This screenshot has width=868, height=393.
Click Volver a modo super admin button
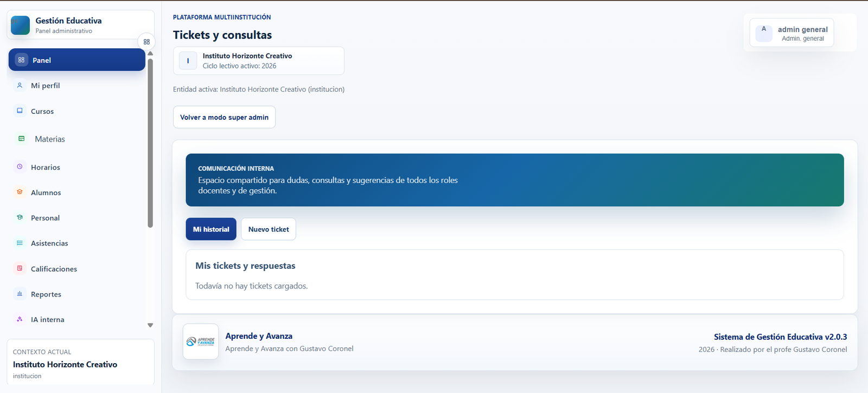(x=224, y=117)
